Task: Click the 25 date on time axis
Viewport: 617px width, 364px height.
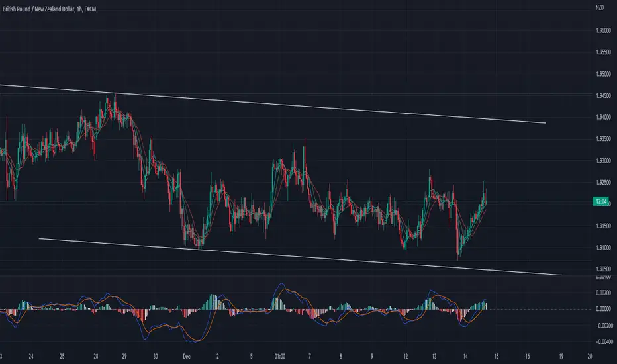Action: click(x=62, y=357)
